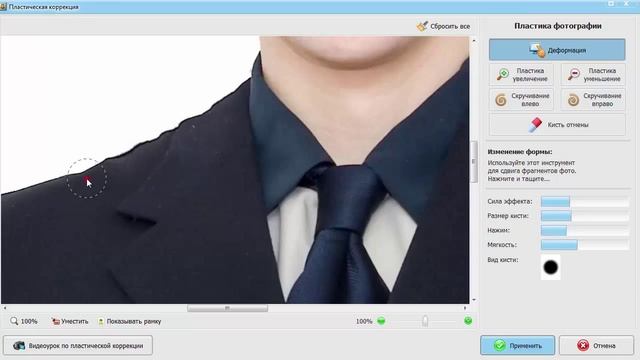Click horizontal scrollbar right arrow
Screen dimensions: 640x360
(x=465, y=308)
